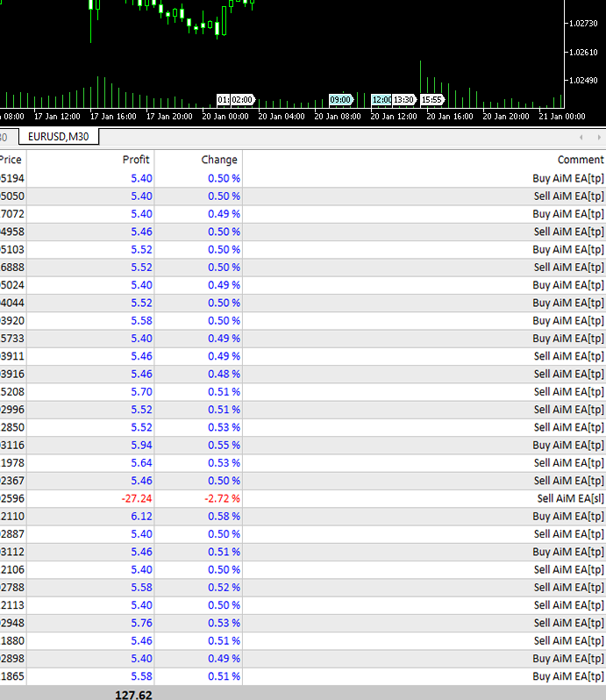The width and height of the screenshot is (606, 700).
Task: Click the price cell ending 4044
Action: pyautogui.click(x=12, y=304)
